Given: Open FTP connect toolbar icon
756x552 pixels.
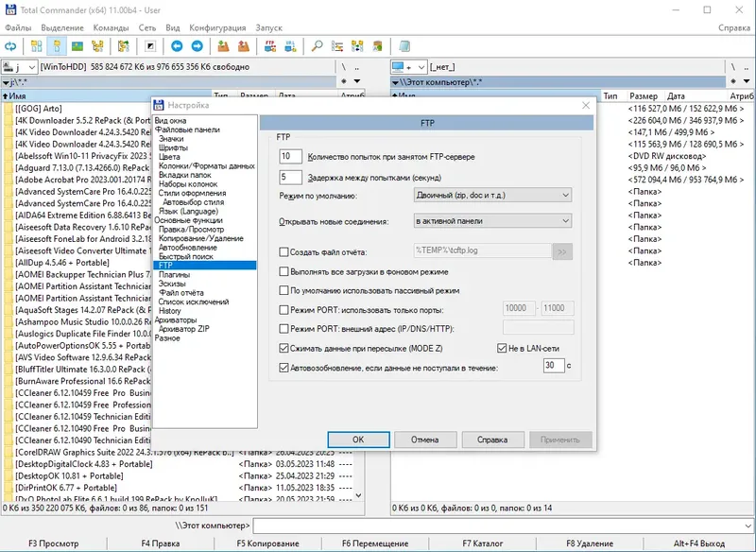Looking at the screenshot, I should point(270,46).
